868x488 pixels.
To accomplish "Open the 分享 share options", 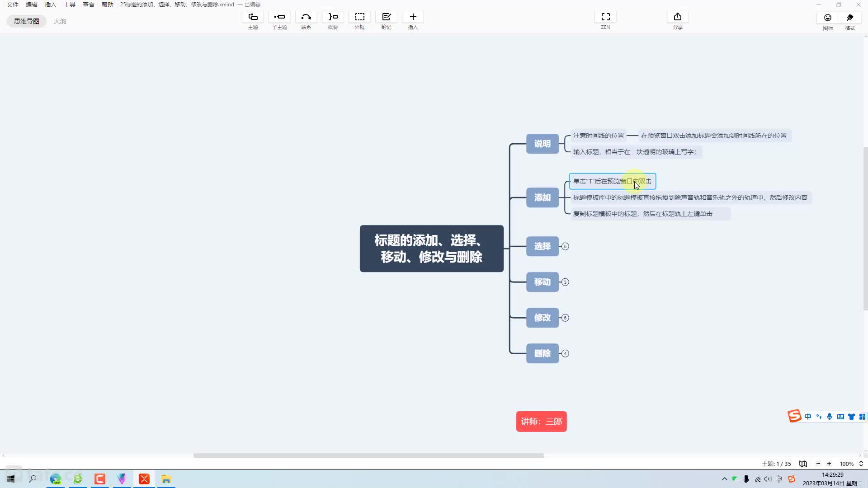I will coord(677,17).
